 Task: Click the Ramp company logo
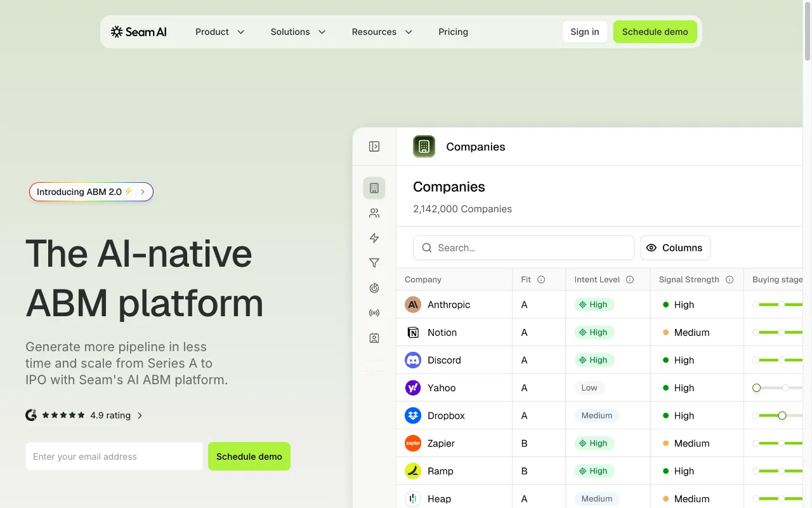413,471
